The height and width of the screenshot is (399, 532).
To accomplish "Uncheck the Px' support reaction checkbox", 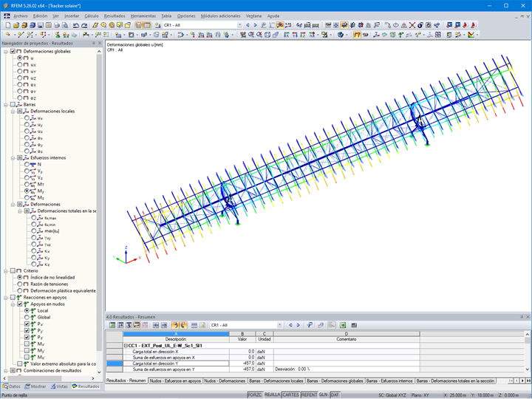I will coord(27,324).
